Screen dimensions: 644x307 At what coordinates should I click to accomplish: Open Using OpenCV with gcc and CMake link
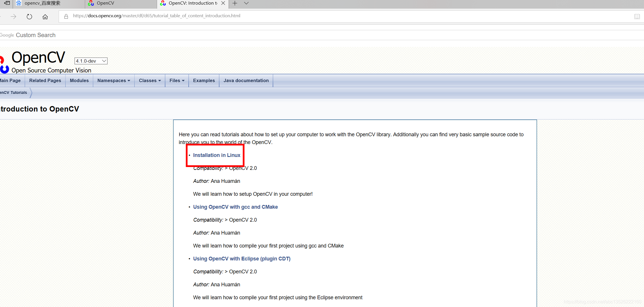tap(235, 207)
